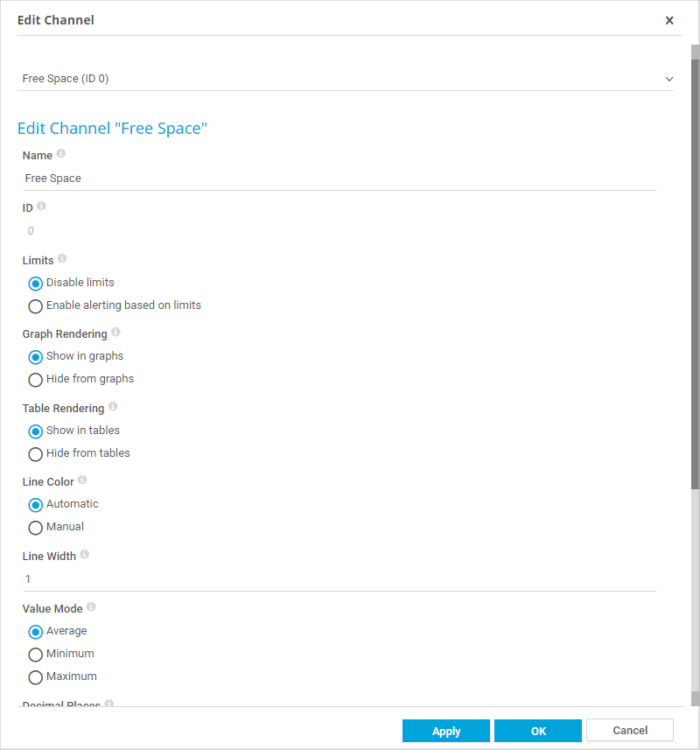Set Value Mode to Minimum
This screenshot has height=750, width=700.
click(36, 655)
